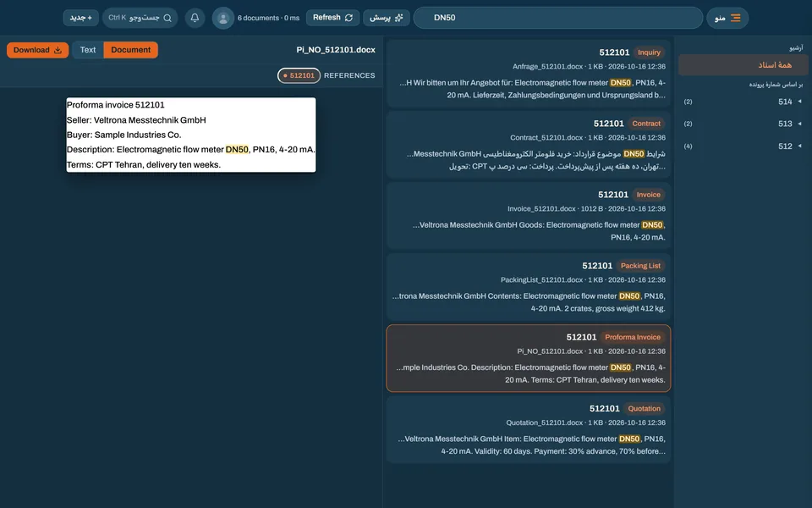Viewport: 812px width, 508px height.
Task: Open the 512101 Contract result card
Action: pyautogui.click(x=528, y=145)
